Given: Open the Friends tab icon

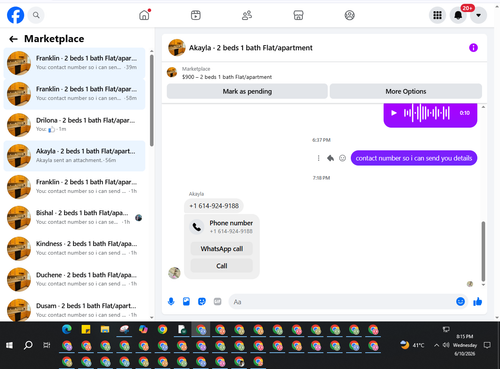Looking at the screenshot, I should point(247,15).
